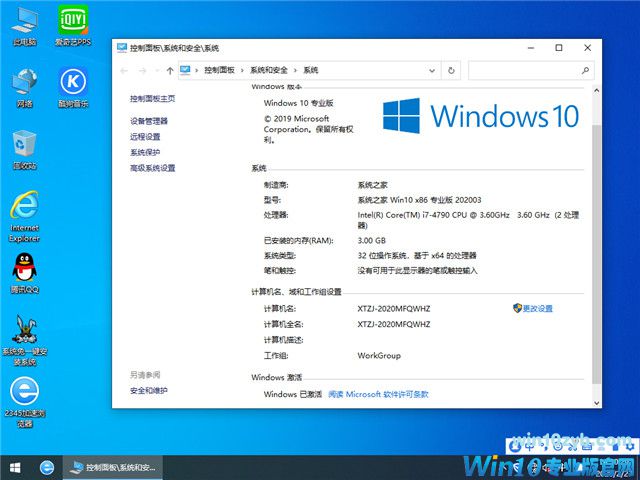
Task: Click the window title bar system icon
Action: pos(122,48)
